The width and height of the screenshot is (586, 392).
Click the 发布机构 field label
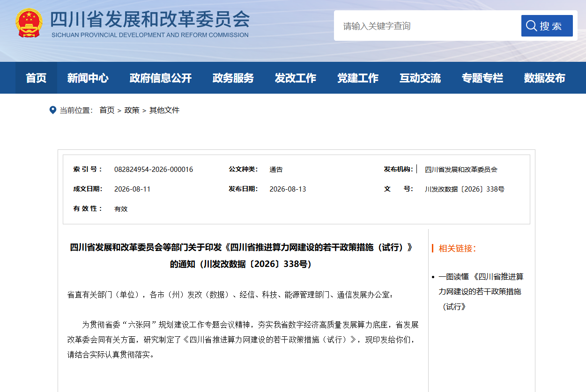pyautogui.click(x=399, y=169)
